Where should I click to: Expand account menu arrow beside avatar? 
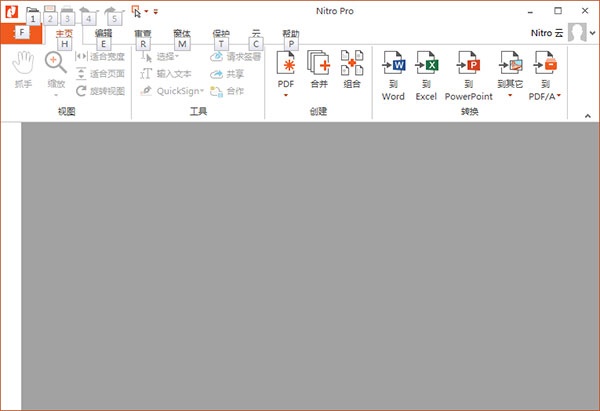pyautogui.click(x=592, y=33)
